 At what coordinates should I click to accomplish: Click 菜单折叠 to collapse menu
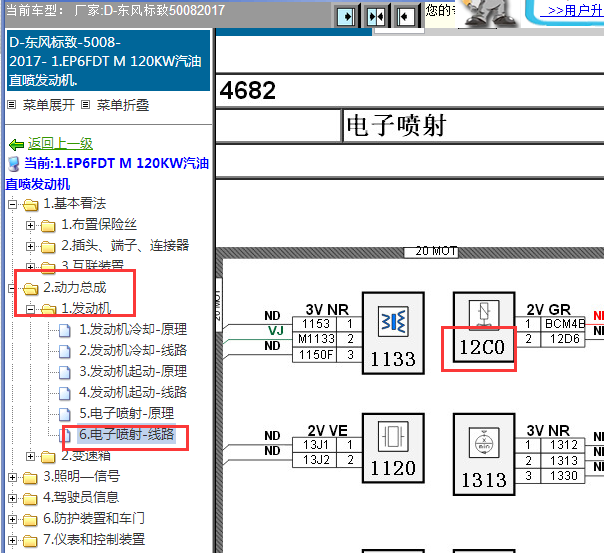tap(122, 105)
